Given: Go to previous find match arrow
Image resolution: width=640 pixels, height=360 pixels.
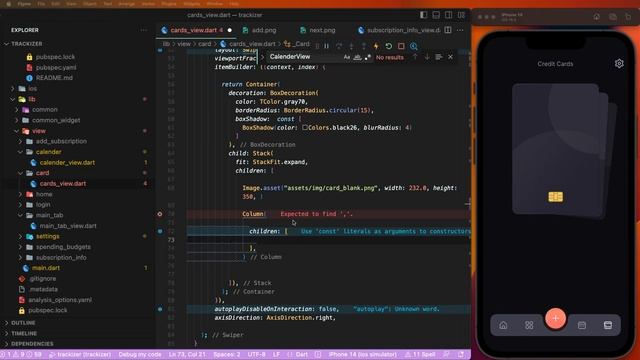Looking at the screenshot, I should click(415, 57).
